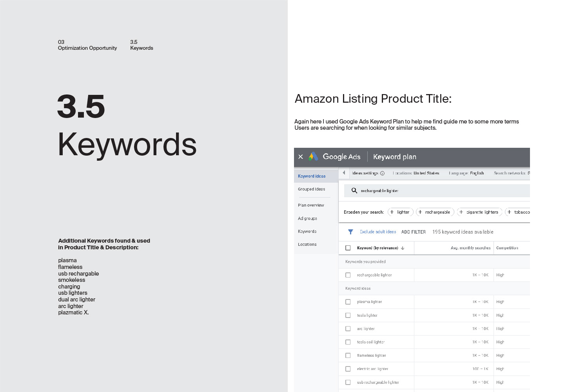Open Plan overview in sidebar
This screenshot has width=588, height=392.
pyautogui.click(x=316, y=205)
